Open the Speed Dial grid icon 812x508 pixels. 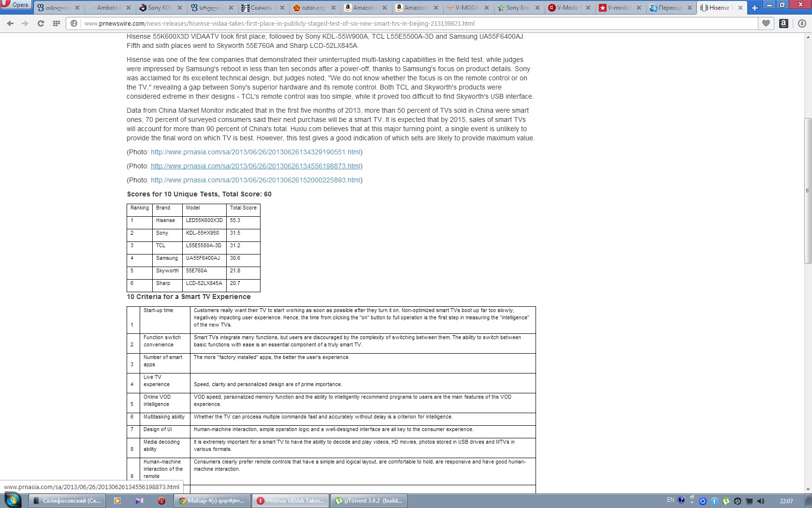click(57, 23)
